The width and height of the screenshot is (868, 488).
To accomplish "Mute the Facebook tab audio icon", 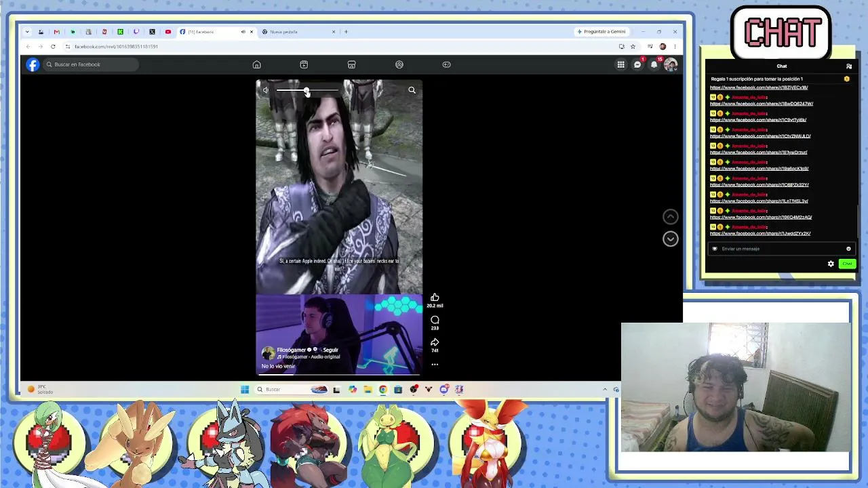I will 243,32.
